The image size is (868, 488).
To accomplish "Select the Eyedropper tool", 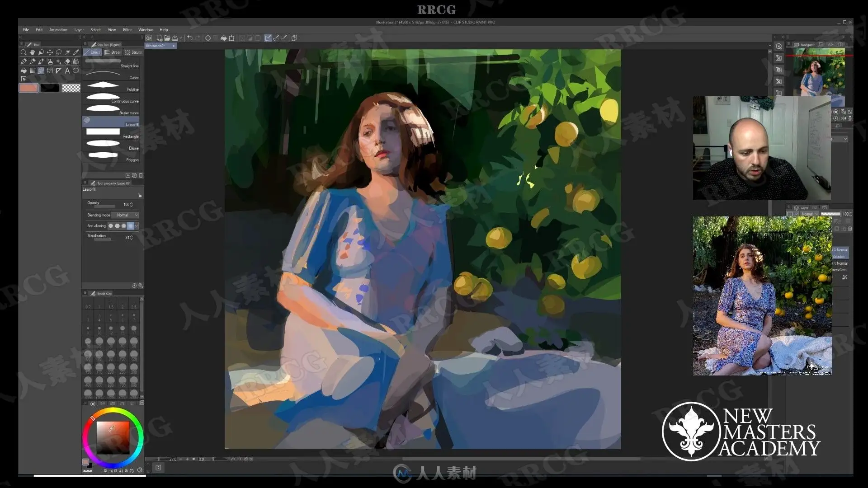I will pos(76,52).
